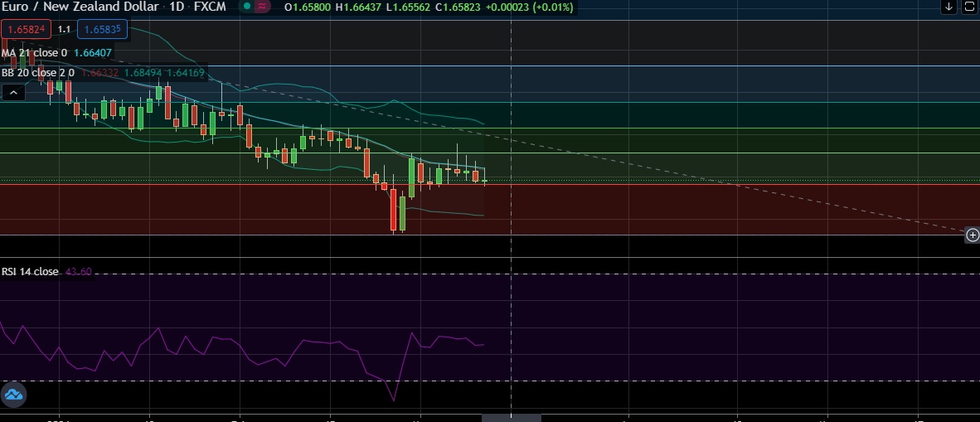The image size is (980, 422).
Task: Click the pink approximate-data badge icon
Action: click(x=263, y=7)
